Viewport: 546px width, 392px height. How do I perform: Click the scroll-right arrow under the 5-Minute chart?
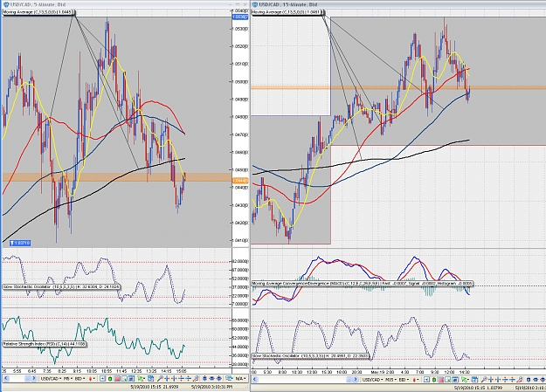[x=34, y=378]
